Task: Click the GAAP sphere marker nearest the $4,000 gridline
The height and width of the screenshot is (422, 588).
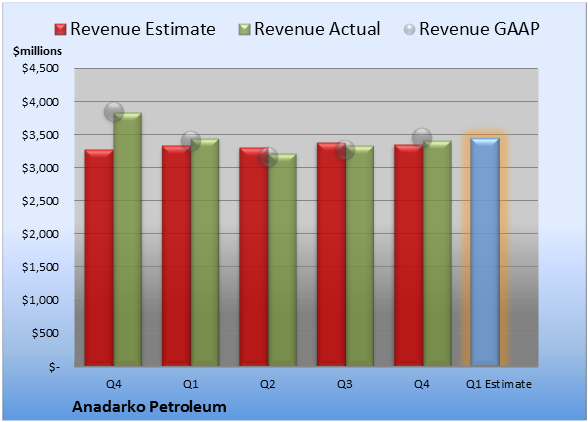Action: coord(114,112)
